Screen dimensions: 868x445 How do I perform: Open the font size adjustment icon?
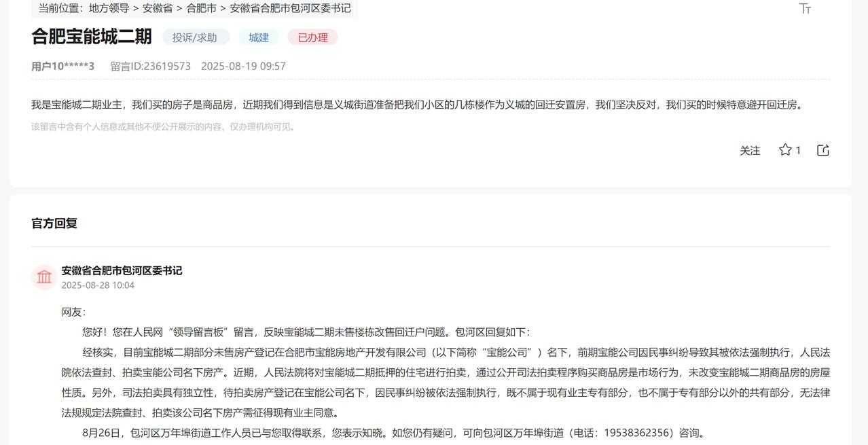tap(805, 8)
